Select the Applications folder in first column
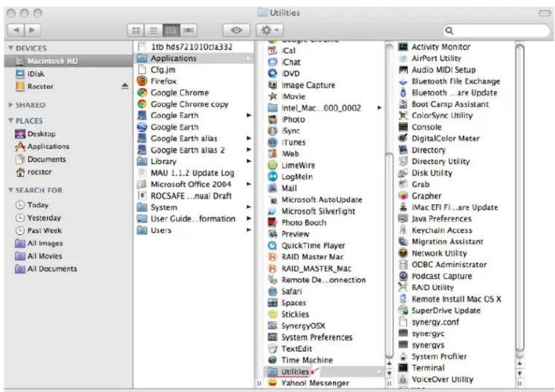The width and height of the screenshot is (555, 392). [x=194, y=58]
